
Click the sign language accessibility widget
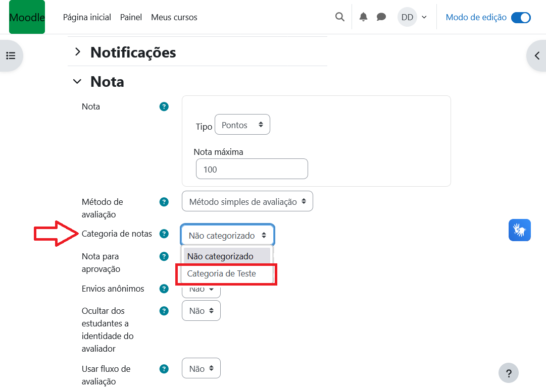click(x=519, y=230)
